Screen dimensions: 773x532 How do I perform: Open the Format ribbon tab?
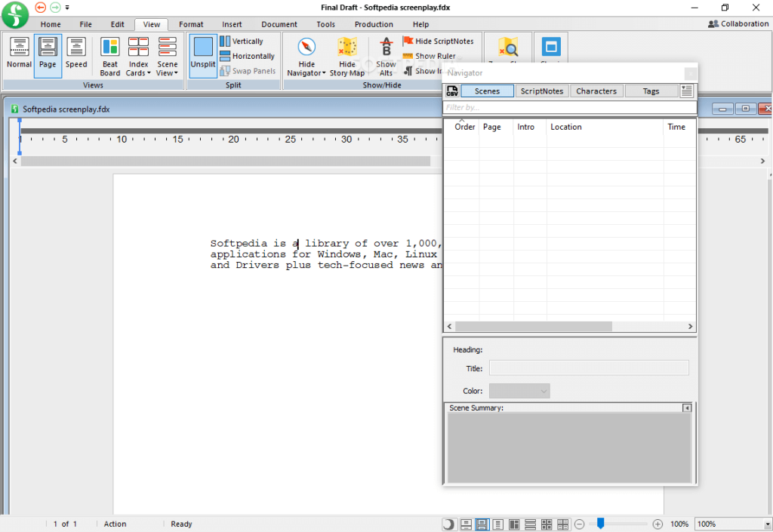pyautogui.click(x=191, y=24)
